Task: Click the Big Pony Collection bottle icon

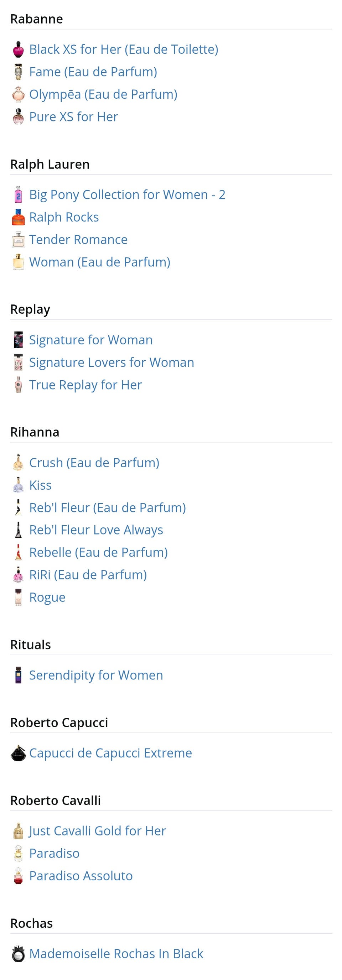Action: click(18, 195)
